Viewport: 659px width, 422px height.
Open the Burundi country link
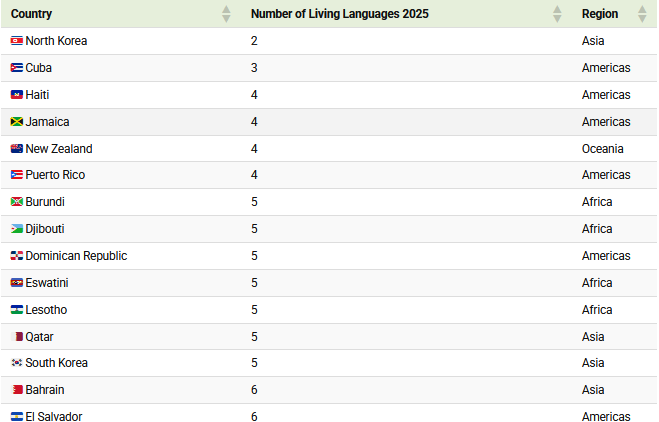[x=45, y=201]
